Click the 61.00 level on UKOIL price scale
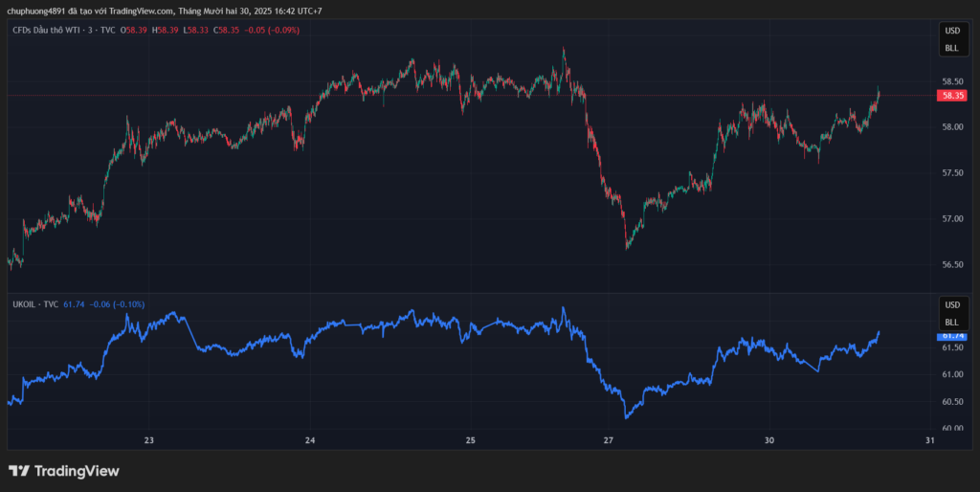 [x=952, y=375]
